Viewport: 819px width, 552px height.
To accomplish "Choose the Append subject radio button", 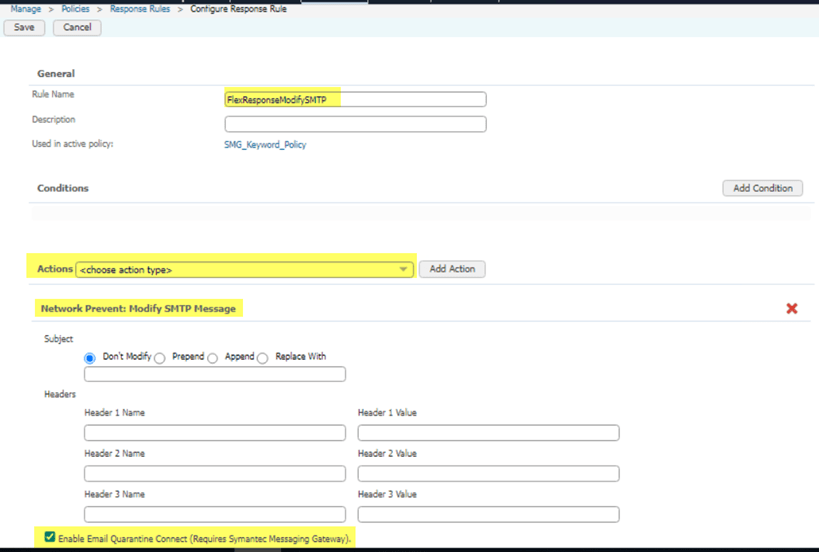I will (x=213, y=358).
